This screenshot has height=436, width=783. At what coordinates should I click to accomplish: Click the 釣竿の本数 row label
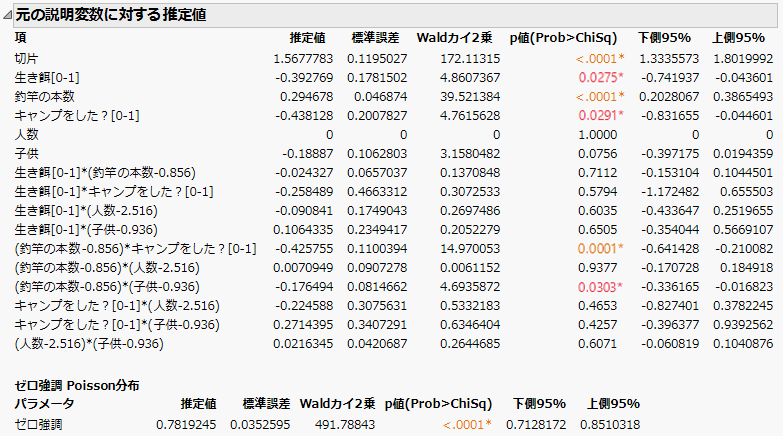(44, 96)
